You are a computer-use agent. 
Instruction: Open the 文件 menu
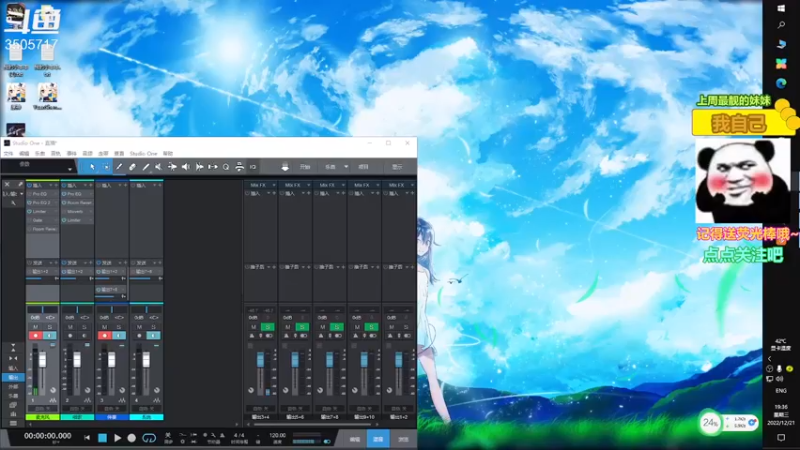point(9,153)
